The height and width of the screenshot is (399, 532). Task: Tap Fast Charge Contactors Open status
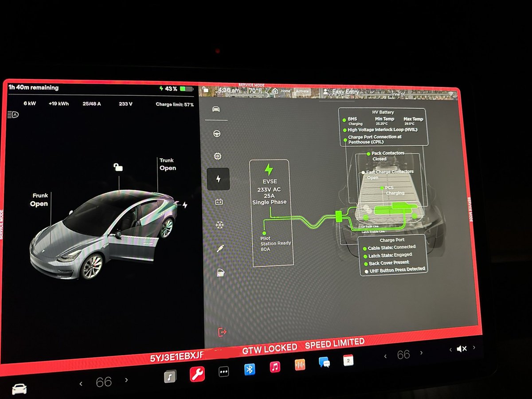point(388,174)
